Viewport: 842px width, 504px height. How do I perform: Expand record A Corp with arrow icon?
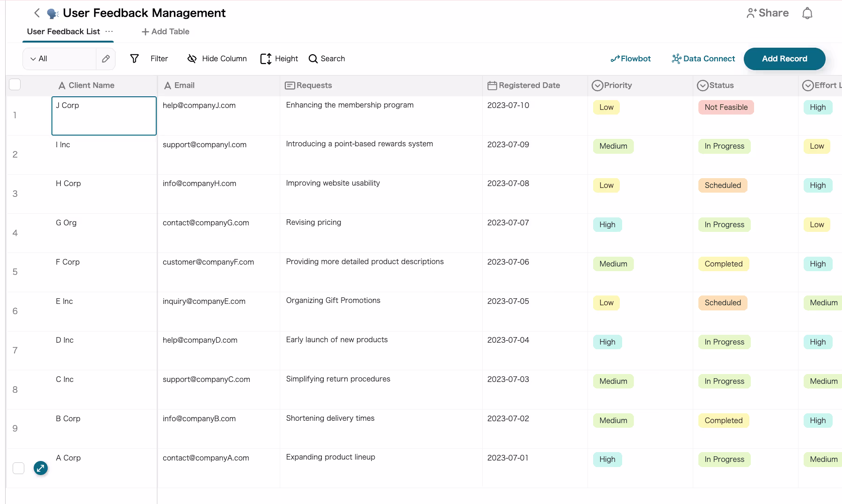point(41,468)
